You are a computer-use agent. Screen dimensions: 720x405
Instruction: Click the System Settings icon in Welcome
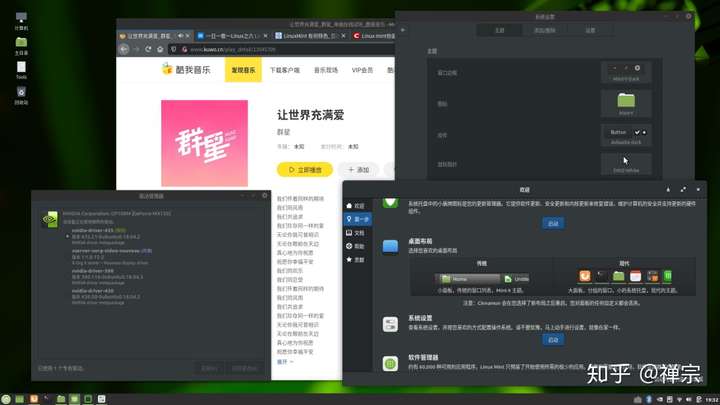click(x=390, y=324)
